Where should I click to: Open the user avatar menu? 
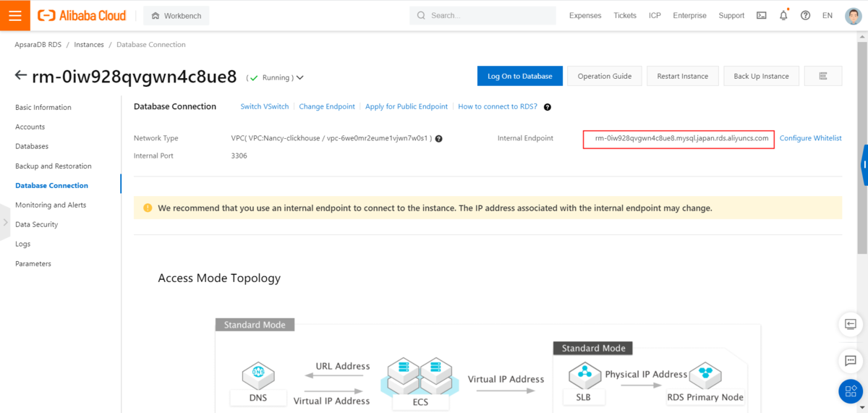(x=853, y=15)
